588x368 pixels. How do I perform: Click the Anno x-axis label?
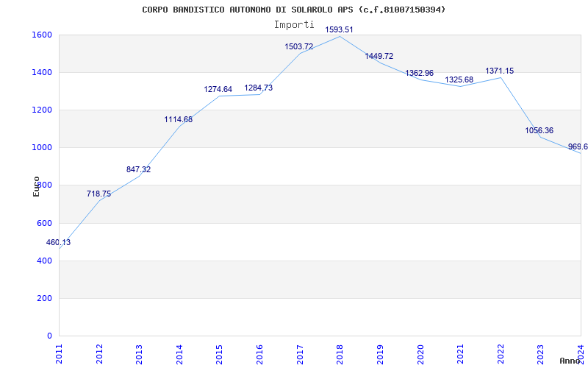[x=570, y=361]
